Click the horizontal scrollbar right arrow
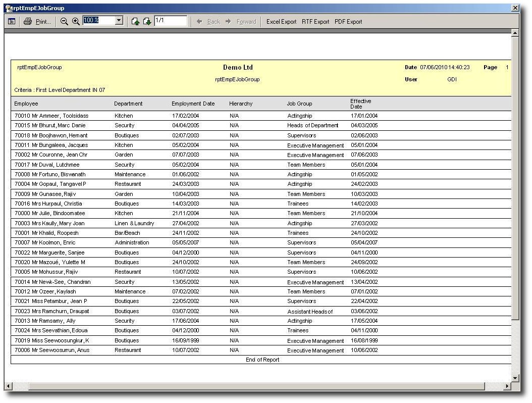This screenshot has width=532, height=403. pyautogui.click(x=507, y=386)
